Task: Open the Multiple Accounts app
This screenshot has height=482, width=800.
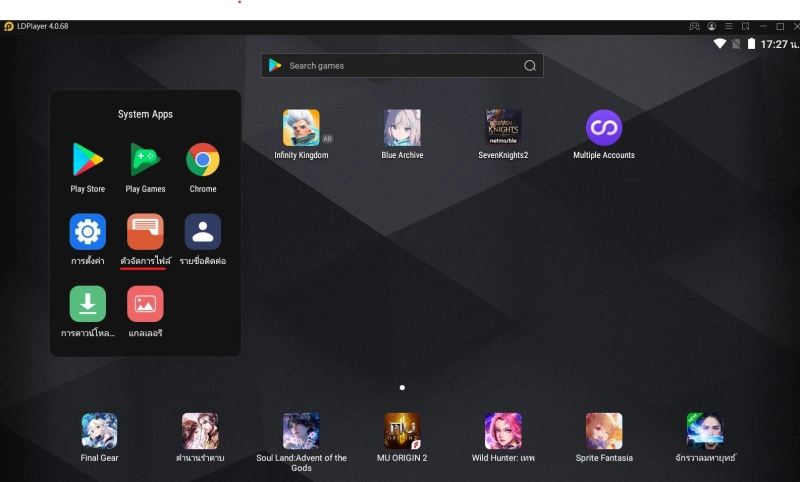Action: coord(604,128)
